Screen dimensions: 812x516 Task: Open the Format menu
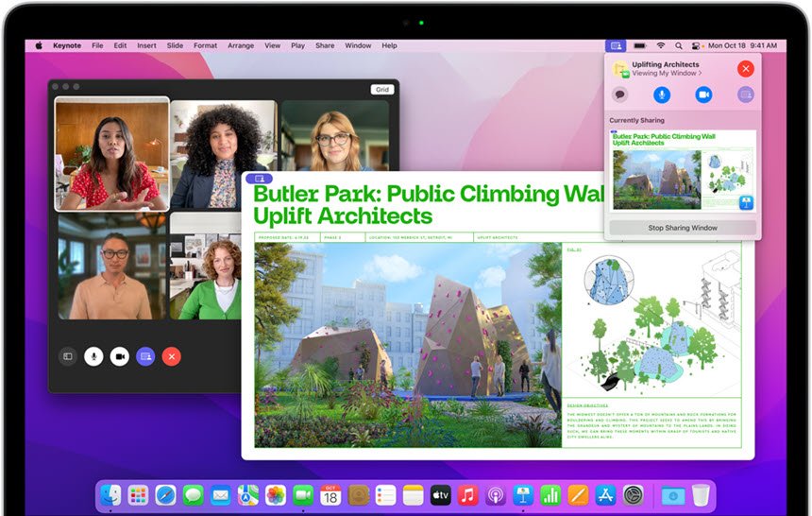206,45
